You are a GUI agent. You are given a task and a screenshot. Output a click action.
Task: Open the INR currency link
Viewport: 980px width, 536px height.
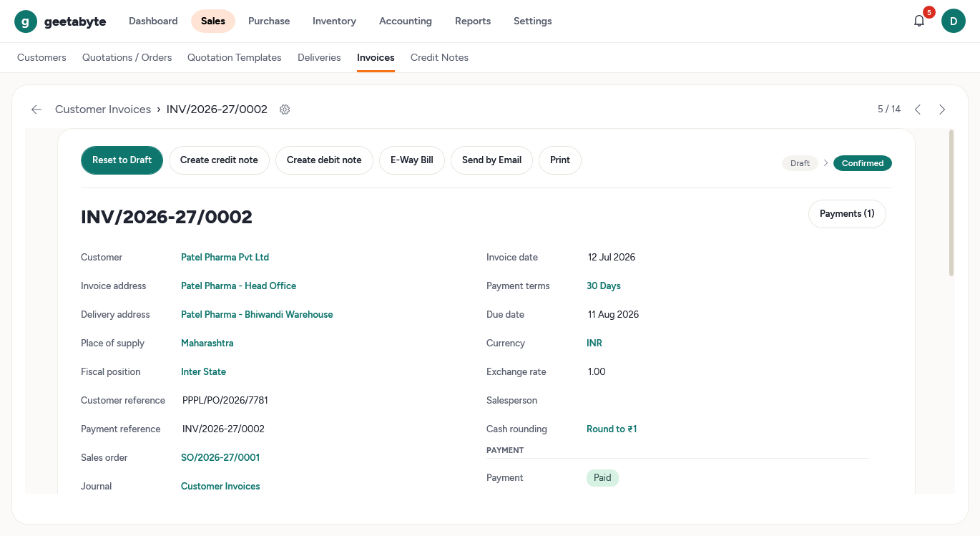coord(594,343)
